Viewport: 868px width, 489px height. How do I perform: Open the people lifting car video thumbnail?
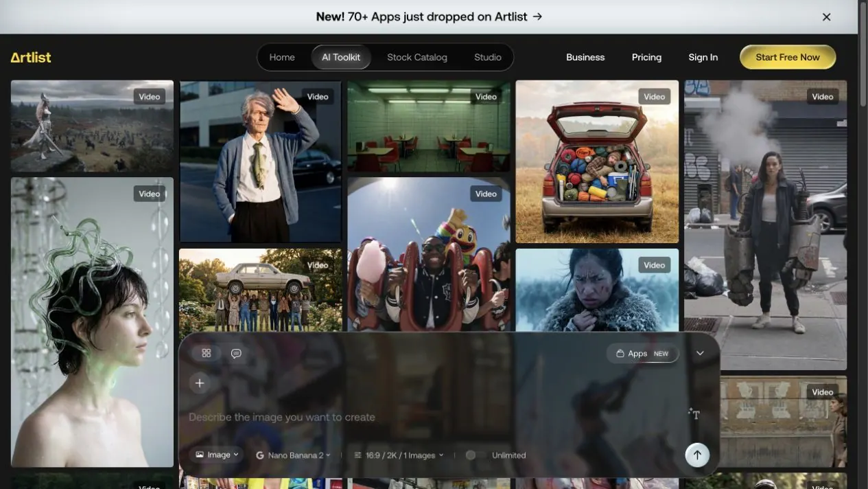pyautogui.click(x=260, y=290)
